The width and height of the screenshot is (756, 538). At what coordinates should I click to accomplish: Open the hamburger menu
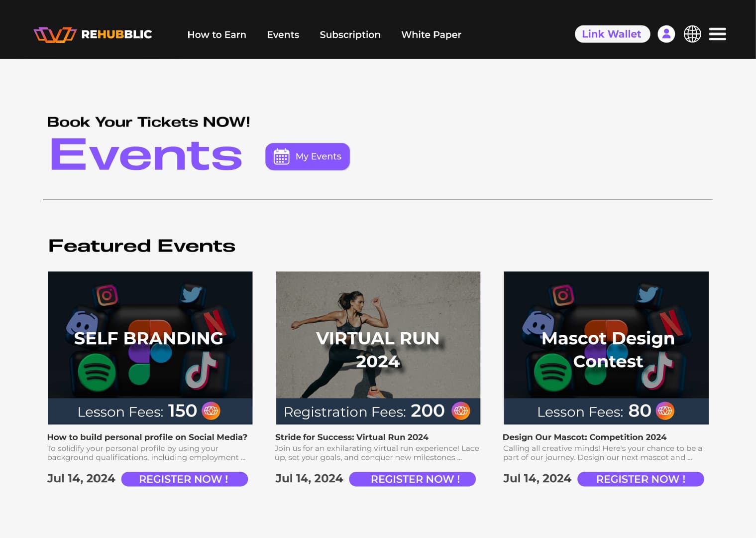717,34
